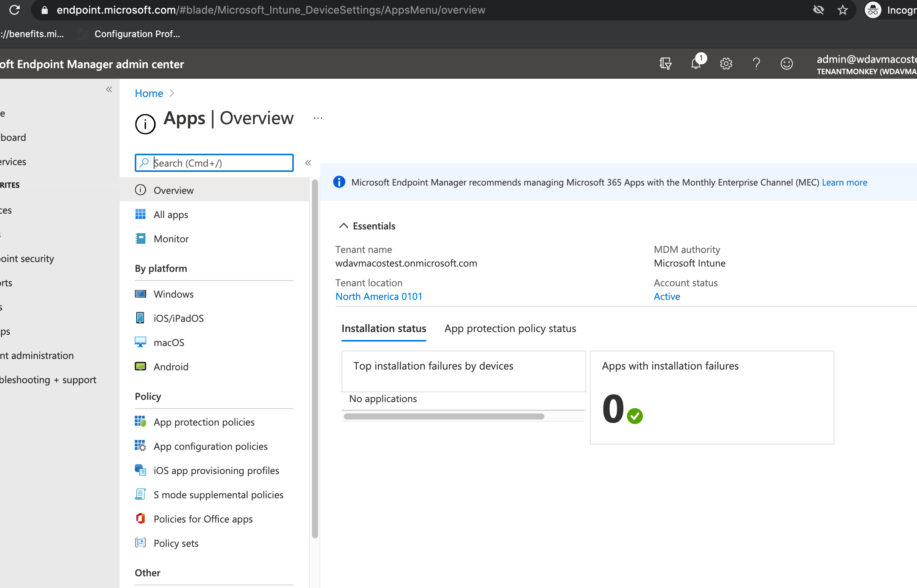Open the admin account menu in header
The image size is (917, 588).
[867, 64]
